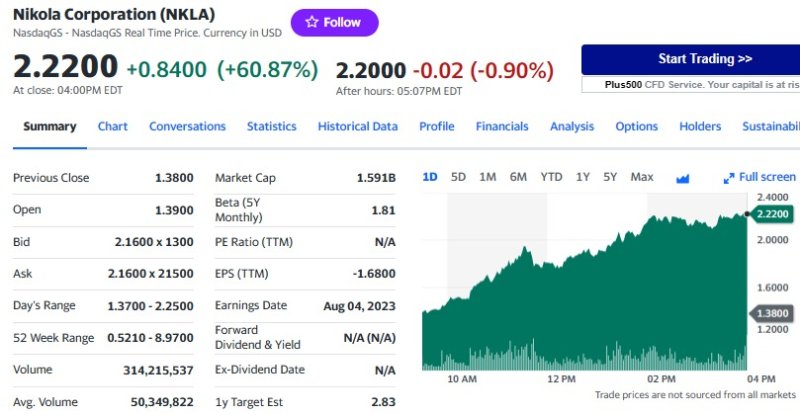The height and width of the screenshot is (415, 800).
Task: Select the 5D chart range
Action: coord(458,177)
